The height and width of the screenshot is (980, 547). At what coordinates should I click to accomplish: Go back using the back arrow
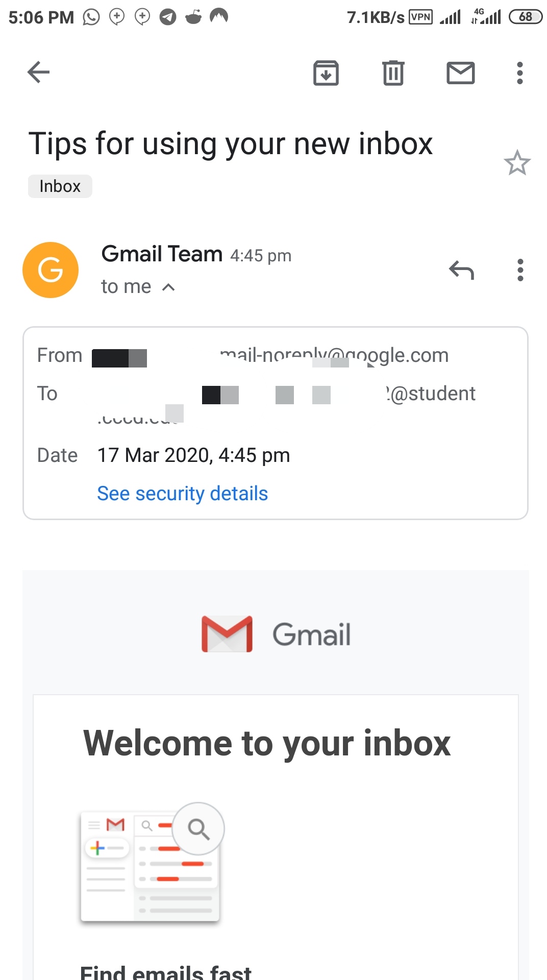[x=38, y=72]
